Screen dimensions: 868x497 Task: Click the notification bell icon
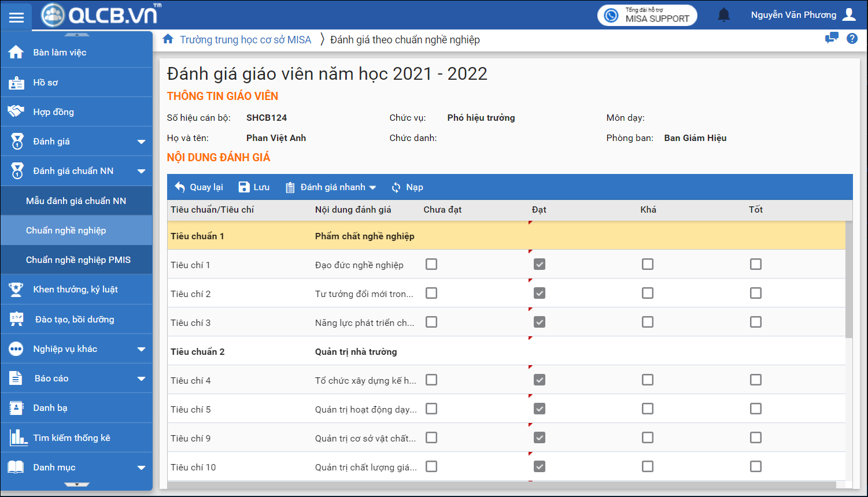point(723,15)
